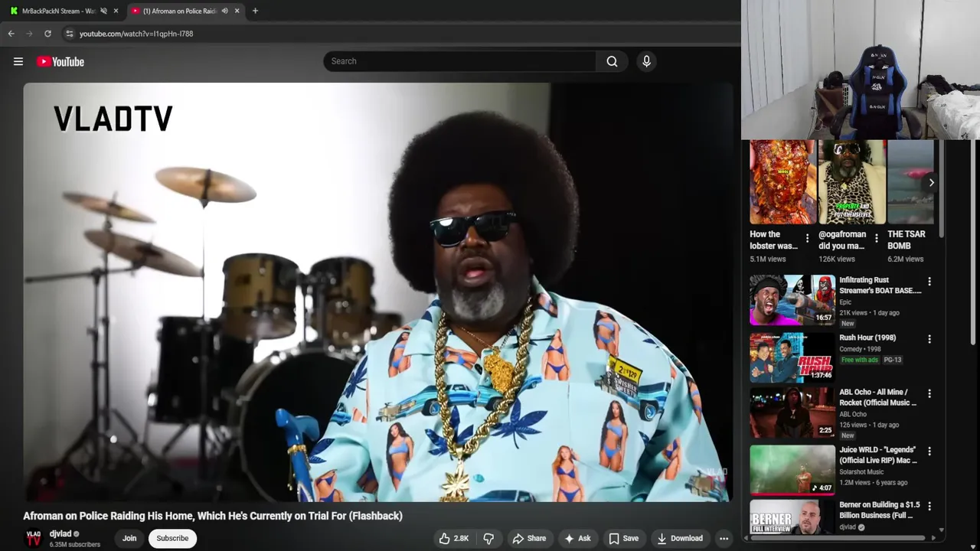The width and height of the screenshot is (980, 551).
Task: Open the djvlad channel name link
Action: click(x=60, y=533)
